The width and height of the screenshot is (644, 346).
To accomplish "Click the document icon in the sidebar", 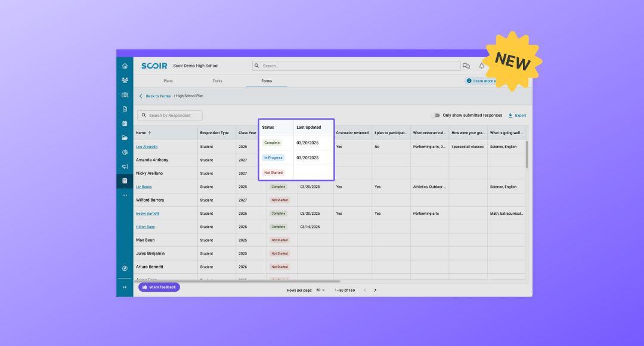I will coord(125,108).
